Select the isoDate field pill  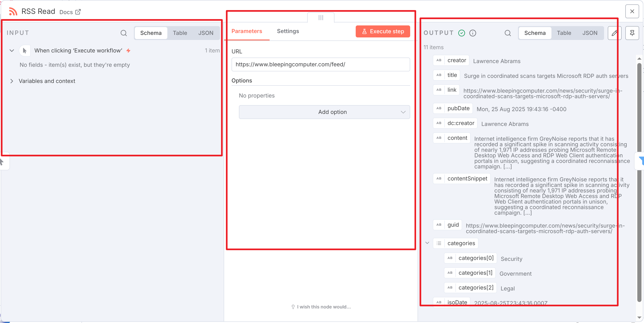click(x=451, y=302)
